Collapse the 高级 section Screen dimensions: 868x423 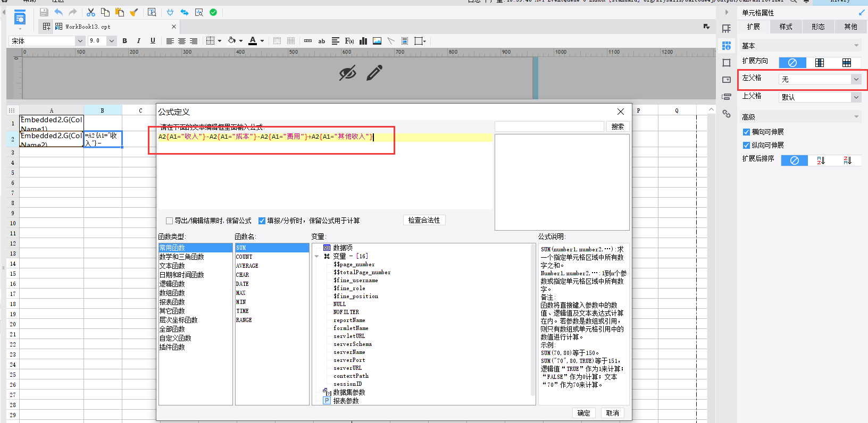click(856, 117)
